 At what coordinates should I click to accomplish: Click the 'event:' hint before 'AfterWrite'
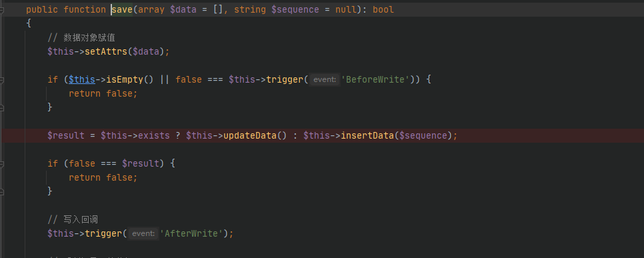coord(143,234)
